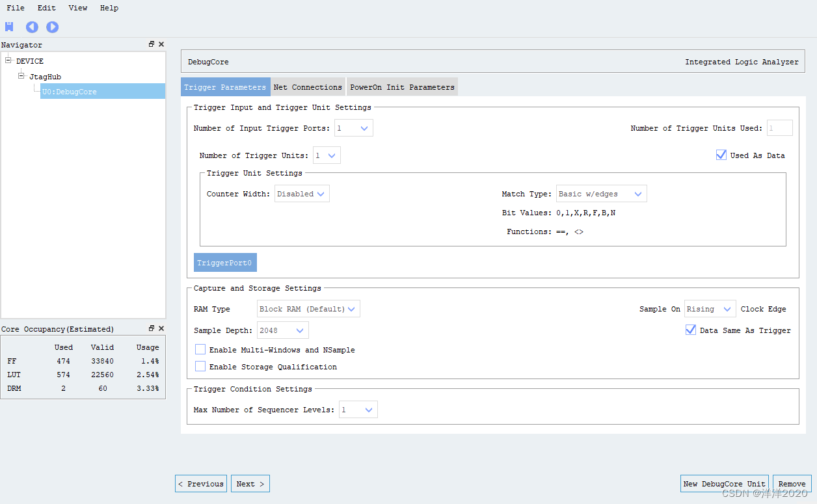Select DEVICE tree item
Screen dimensions: 817x504
coord(30,61)
